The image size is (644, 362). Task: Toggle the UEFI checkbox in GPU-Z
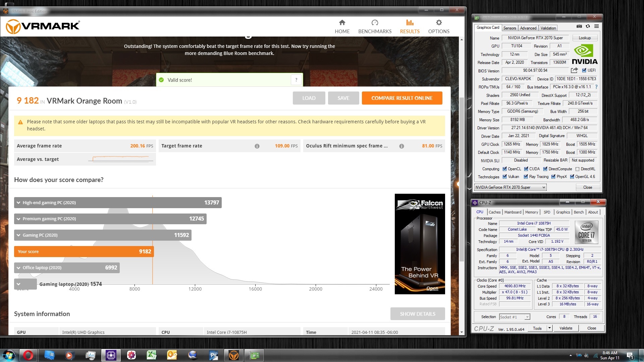pos(584,70)
